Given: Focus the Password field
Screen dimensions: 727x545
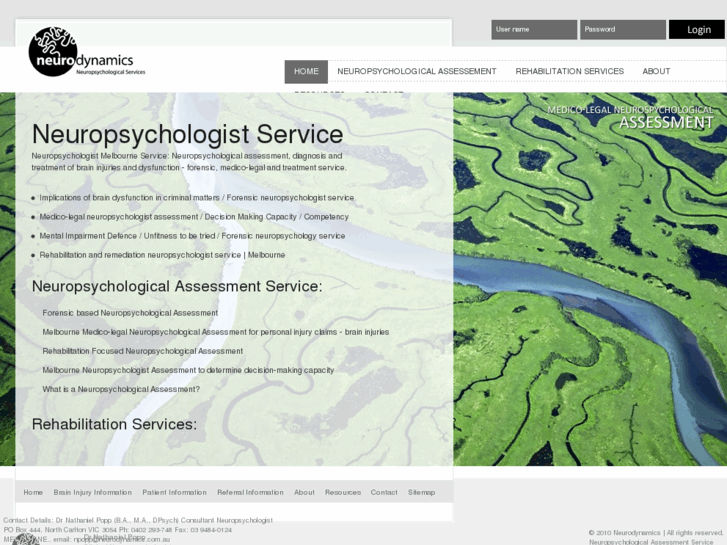Looking at the screenshot, I should pos(623,30).
